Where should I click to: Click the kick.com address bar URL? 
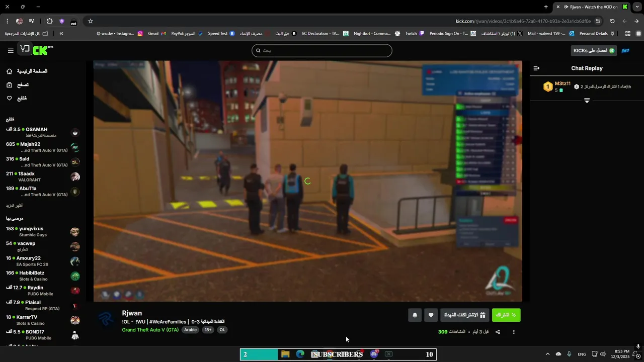[x=523, y=21]
